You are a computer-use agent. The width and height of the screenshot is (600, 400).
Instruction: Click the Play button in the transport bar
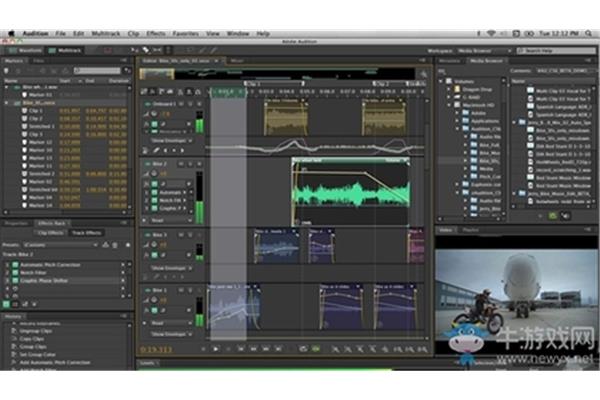click(x=215, y=349)
